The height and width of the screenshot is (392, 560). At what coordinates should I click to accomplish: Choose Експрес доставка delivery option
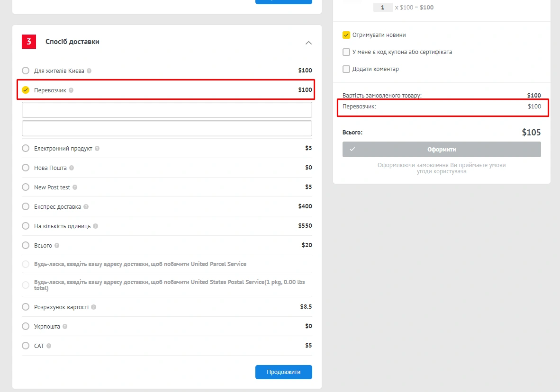(x=26, y=206)
